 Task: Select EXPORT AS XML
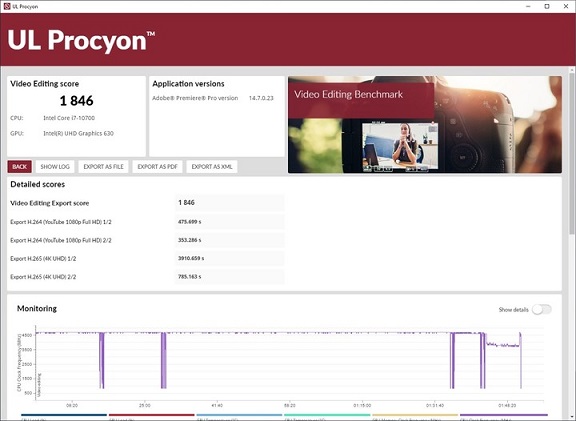pyautogui.click(x=212, y=166)
